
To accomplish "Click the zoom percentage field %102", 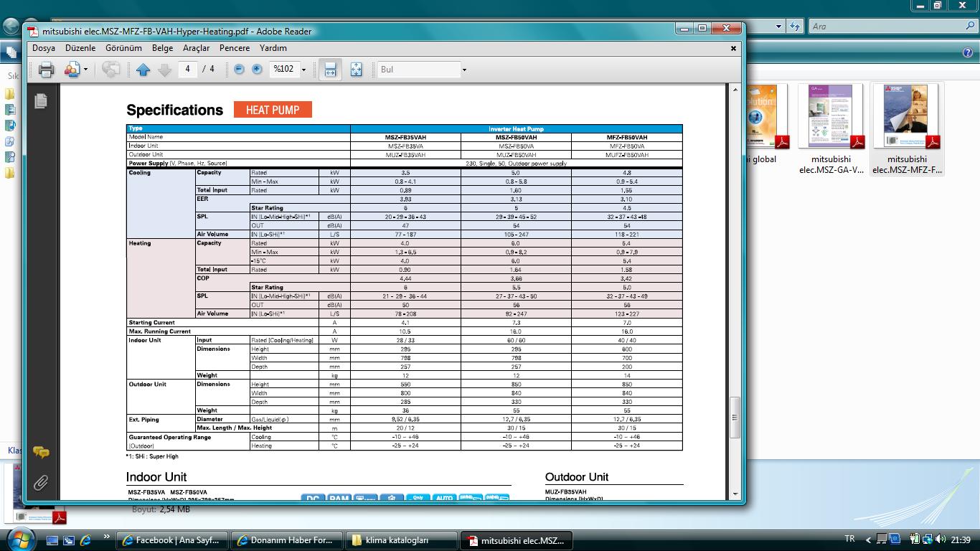I will (x=284, y=69).
